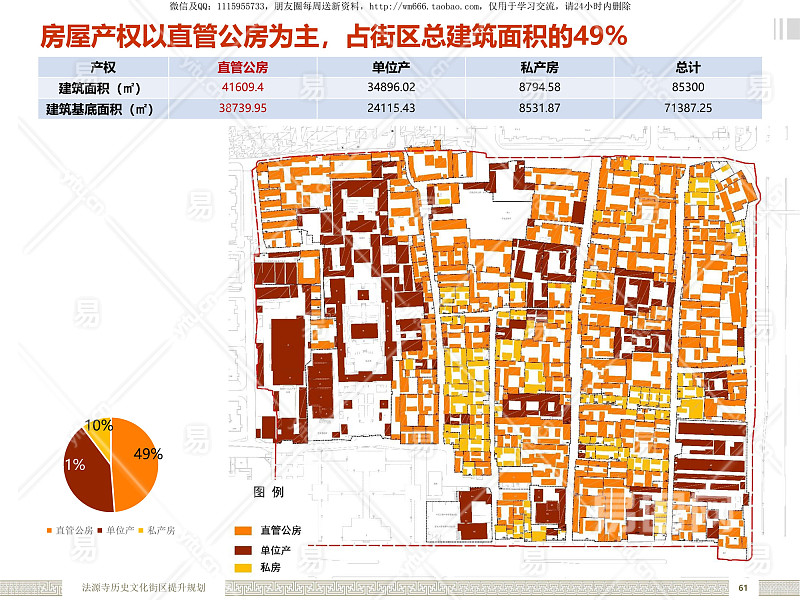The image size is (800, 600).
Task: Click the dark red 单位产 swatch in map legend
Action: pos(243,550)
